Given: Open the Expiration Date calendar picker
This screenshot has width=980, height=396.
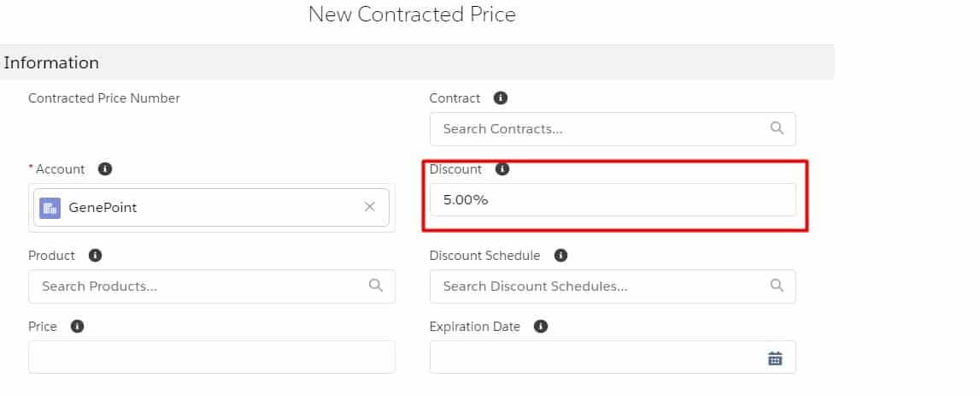Looking at the screenshot, I should point(775,358).
